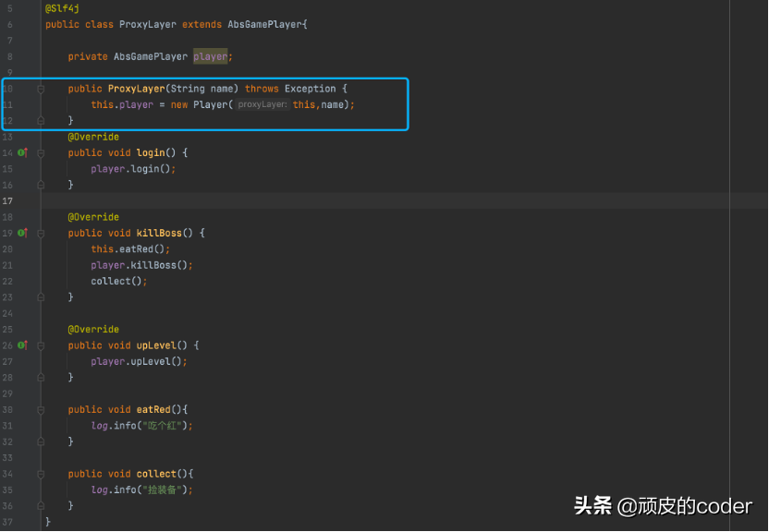Click the highlighted player field declaration

coord(210,56)
